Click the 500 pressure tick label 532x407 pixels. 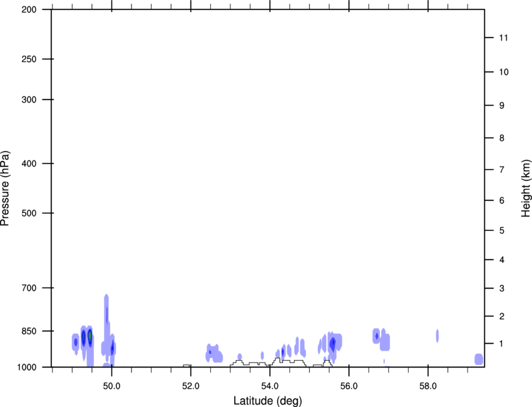[29, 213]
